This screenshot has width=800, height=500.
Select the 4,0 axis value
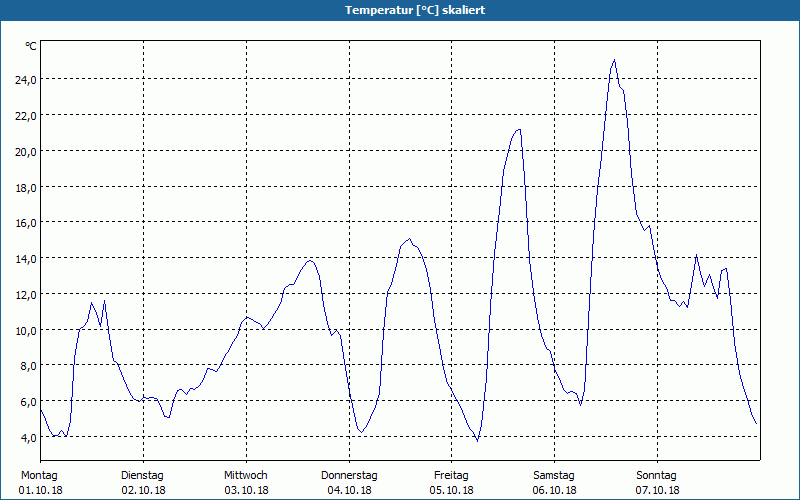pyautogui.click(x=29, y=437)
